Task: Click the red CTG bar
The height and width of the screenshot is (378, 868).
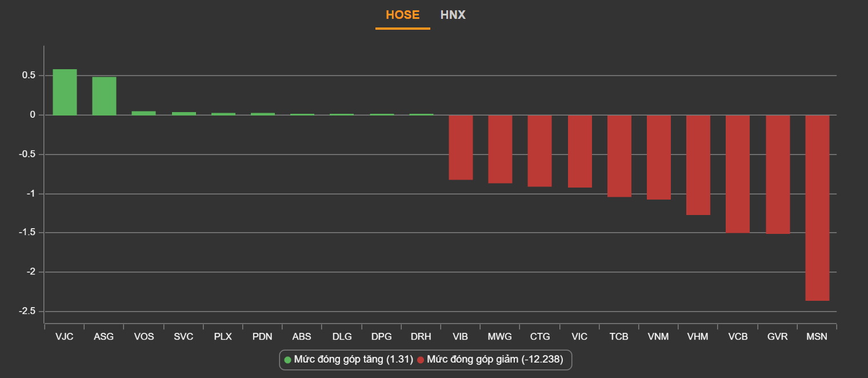Action: (x=539, y=151)
